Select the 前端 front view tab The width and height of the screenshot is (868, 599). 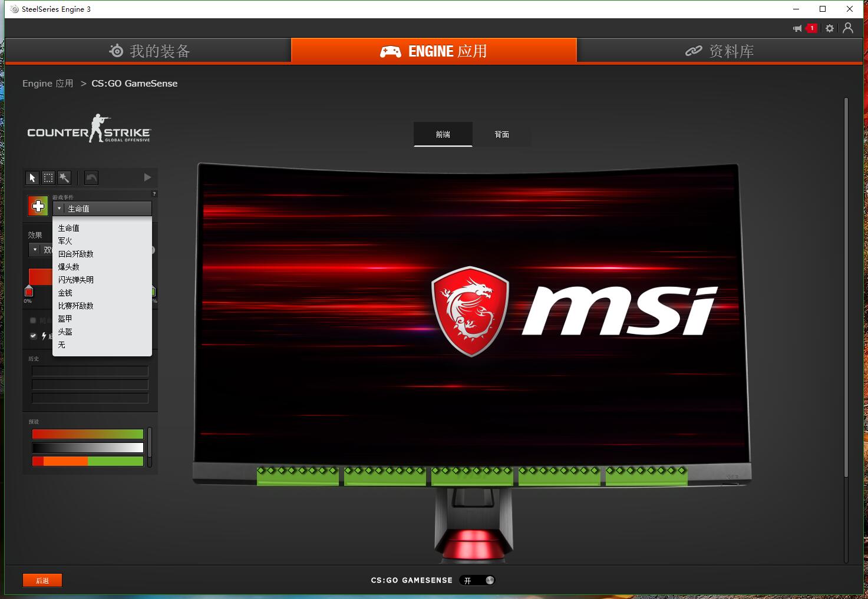tap(443, 134)
